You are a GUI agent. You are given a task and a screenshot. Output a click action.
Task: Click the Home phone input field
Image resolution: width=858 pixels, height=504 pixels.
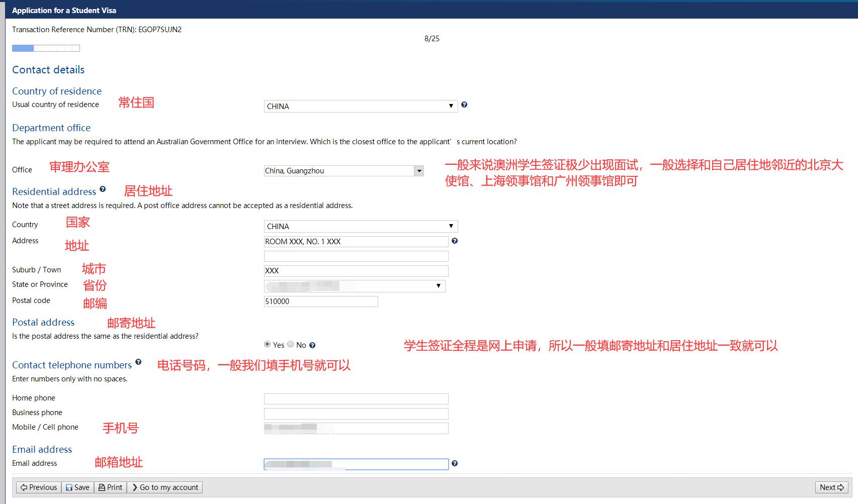coord(356,399)
